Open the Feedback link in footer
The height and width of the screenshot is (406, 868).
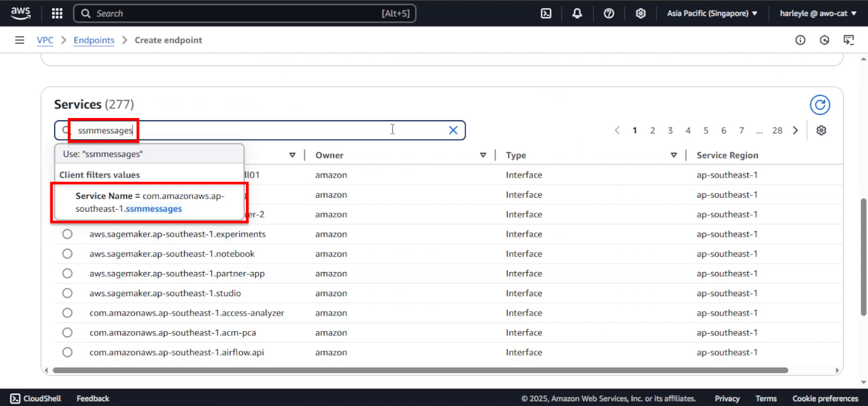click(x=93, y=398)
